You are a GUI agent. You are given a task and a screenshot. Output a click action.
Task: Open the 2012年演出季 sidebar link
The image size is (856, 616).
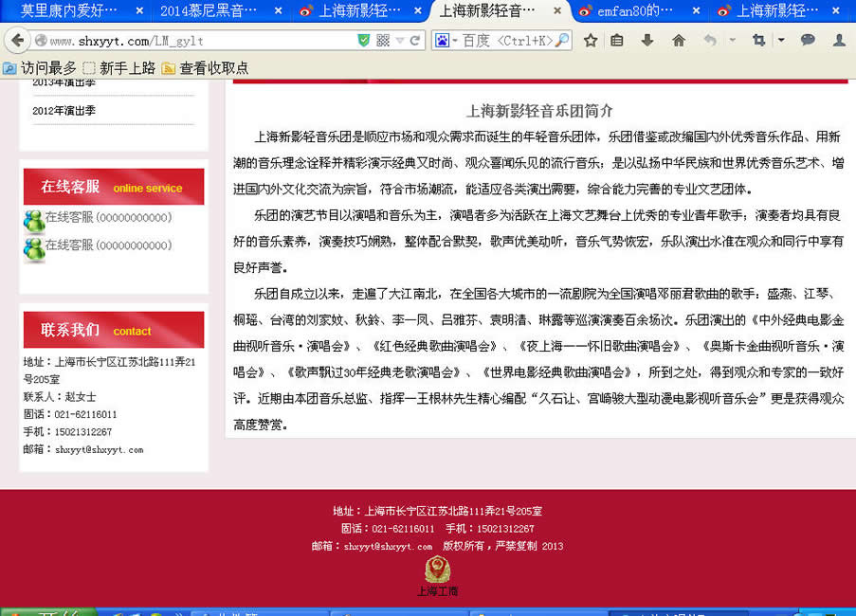[x=64, y=111]
